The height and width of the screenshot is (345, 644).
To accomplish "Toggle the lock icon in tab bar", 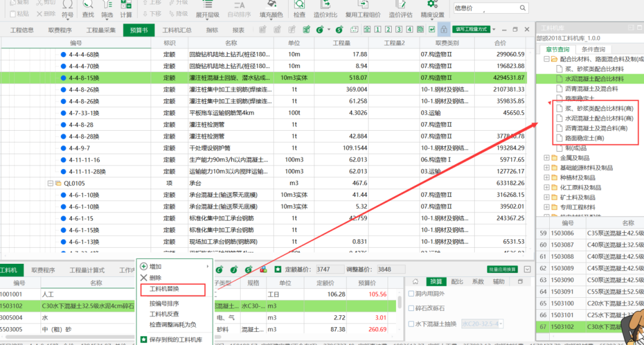I will [x=443, y=30].
